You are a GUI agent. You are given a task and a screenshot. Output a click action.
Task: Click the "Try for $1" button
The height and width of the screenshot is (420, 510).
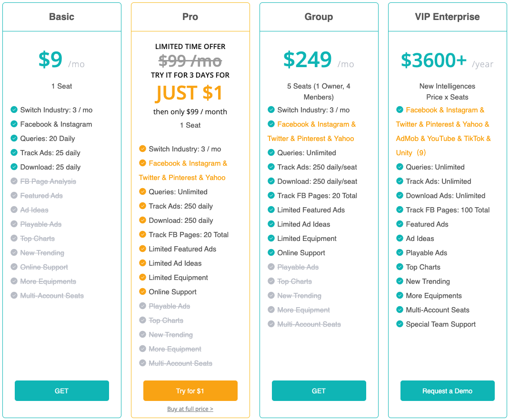coord(190,390)
